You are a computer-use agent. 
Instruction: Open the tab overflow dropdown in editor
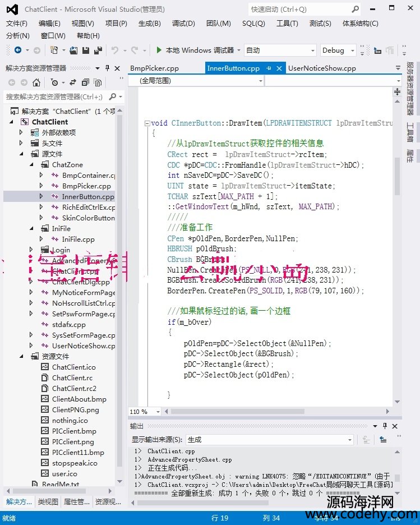coord(398,68)
